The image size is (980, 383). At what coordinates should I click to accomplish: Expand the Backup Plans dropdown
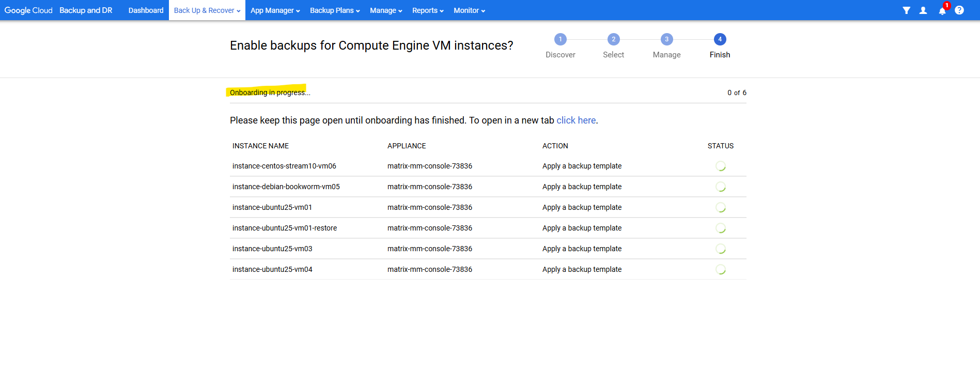tap(335, 10)
